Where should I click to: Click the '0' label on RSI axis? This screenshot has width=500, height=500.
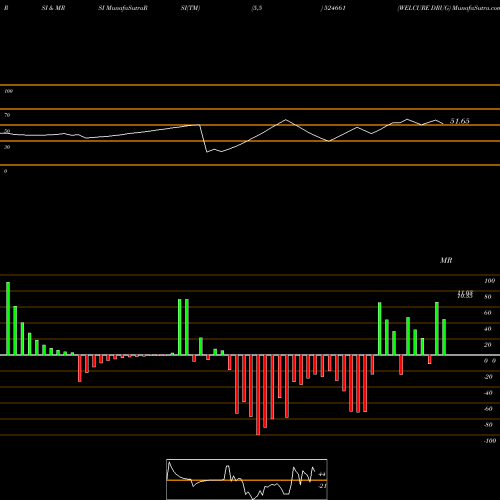[5, 171]
